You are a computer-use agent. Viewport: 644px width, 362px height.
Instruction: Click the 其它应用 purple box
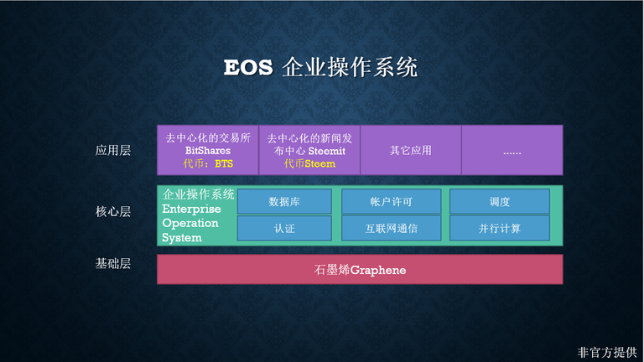click(x=411, y=150)
